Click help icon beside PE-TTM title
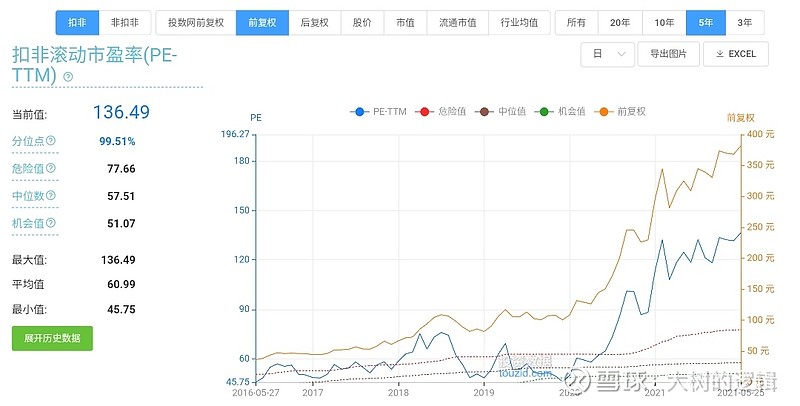 point(68,76)
